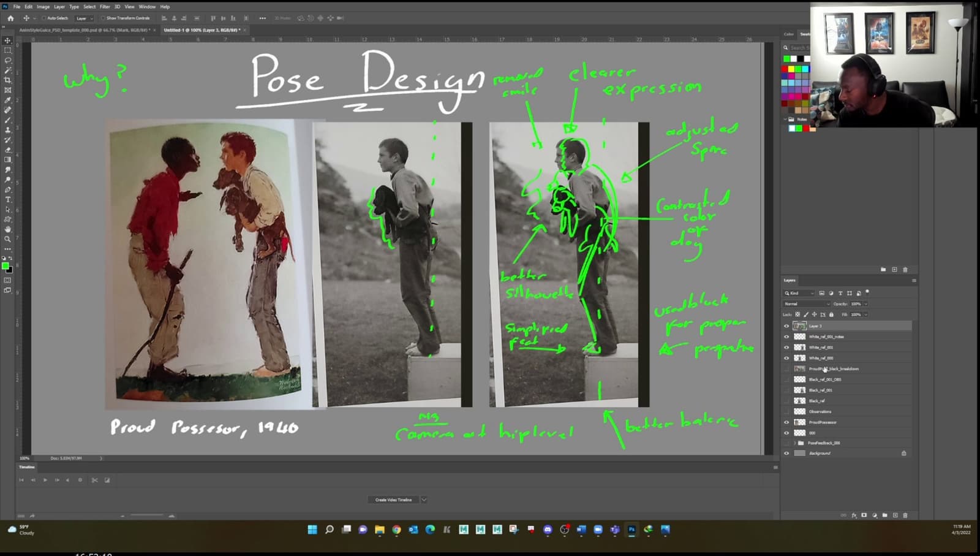980x556 pixels.
Task: Enable Show Transform Controls checkbox
Action: [x=103, y=18]
